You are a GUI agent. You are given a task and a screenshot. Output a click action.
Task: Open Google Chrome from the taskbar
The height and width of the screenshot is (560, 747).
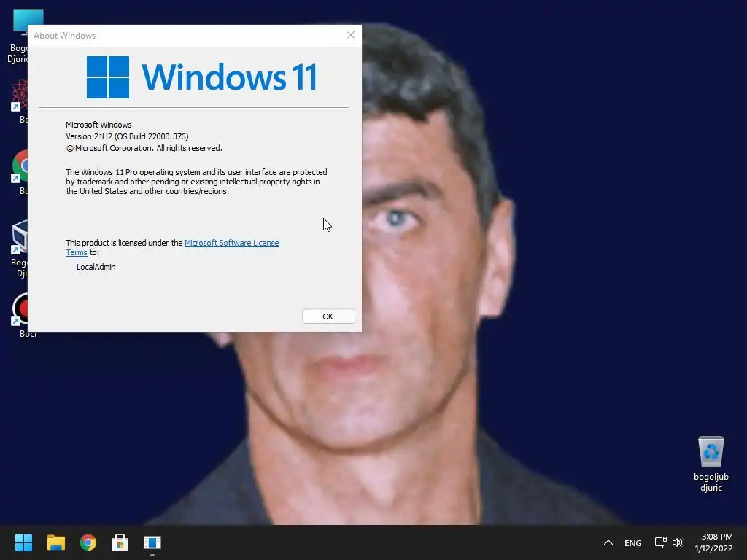point(88,542)
